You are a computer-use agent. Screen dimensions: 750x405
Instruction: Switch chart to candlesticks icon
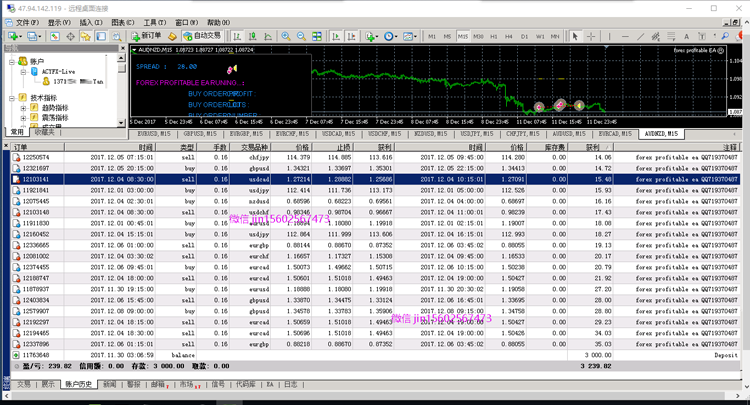coord(252,36)
